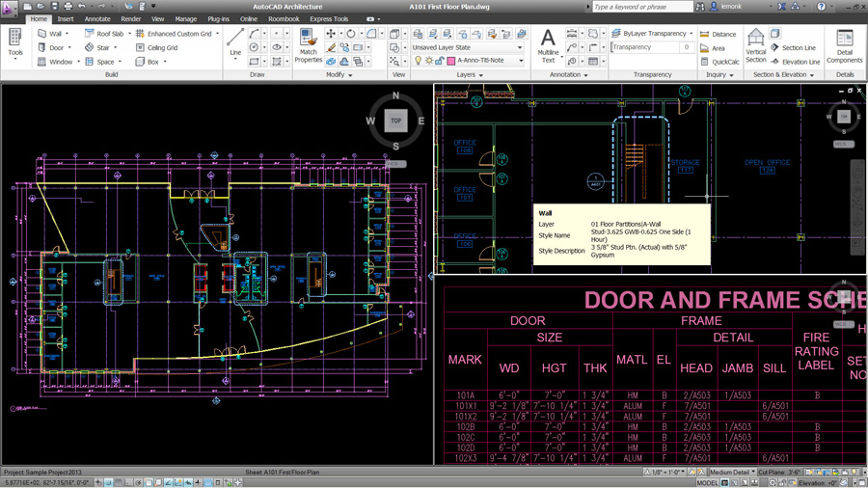The image size is (868, 488).
Task: Click the binoculars search icon
Action: pos(700,7)
